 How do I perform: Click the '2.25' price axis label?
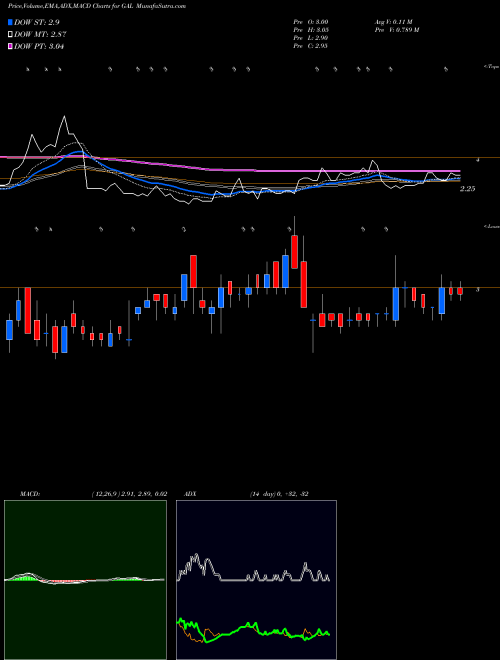tap(467, 189)
